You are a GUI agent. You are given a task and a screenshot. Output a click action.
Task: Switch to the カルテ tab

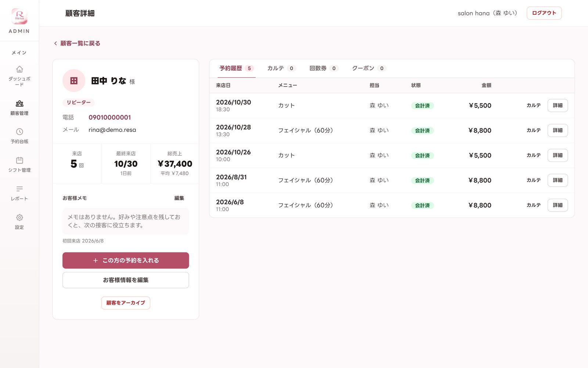pos(281,68)
